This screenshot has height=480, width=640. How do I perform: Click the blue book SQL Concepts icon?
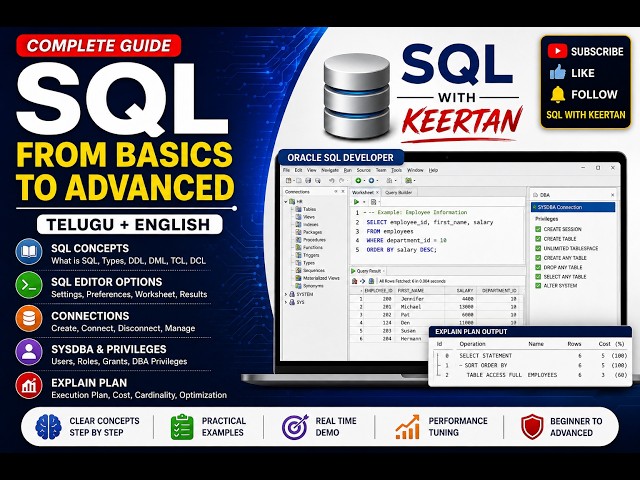pos(29,251)
